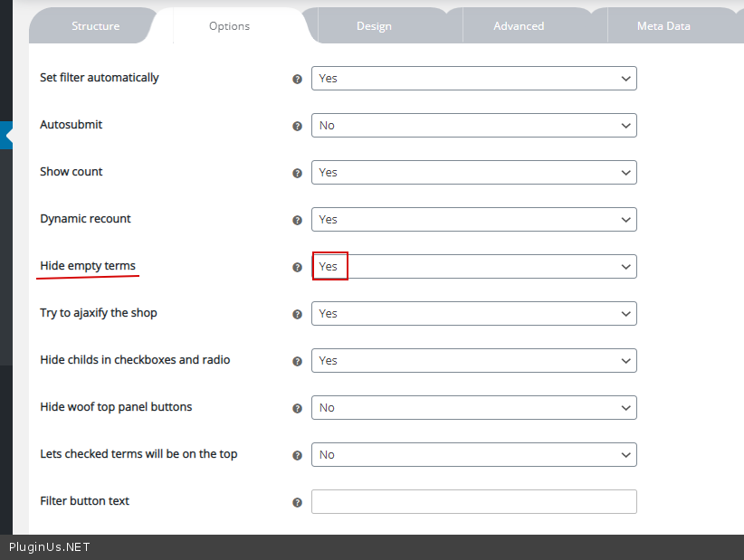Click the Filter button text input field
The image size is (744, 560).
pyautogui.click(x=473, y=502)
